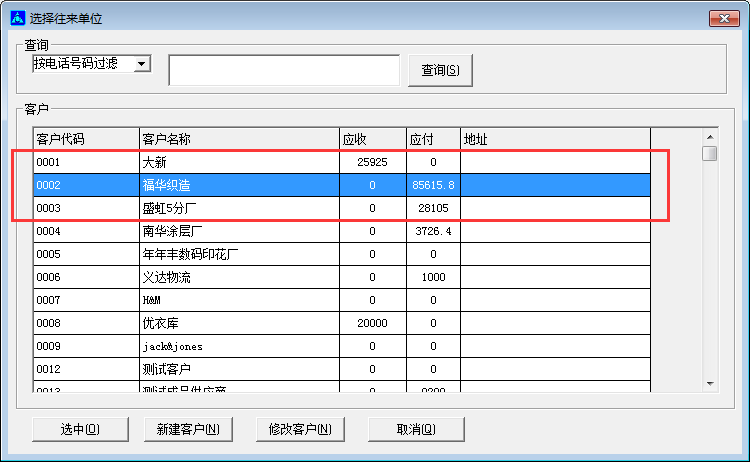Select customer jack&jones

point(342,346)
